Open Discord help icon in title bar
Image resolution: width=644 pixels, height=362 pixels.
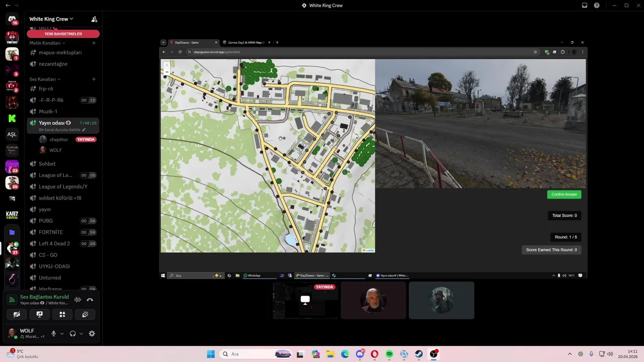tap(597, 6)
